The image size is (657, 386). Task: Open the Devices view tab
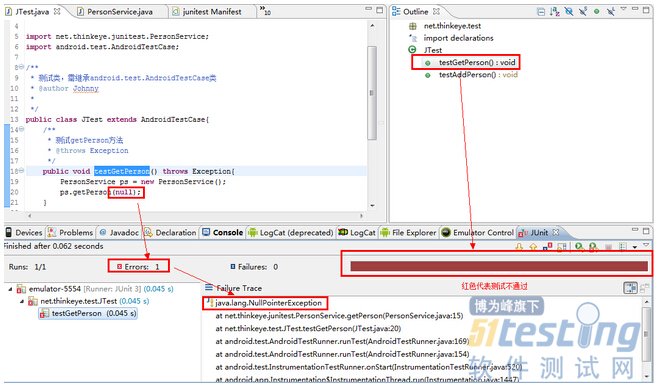(x=24, y=233)
